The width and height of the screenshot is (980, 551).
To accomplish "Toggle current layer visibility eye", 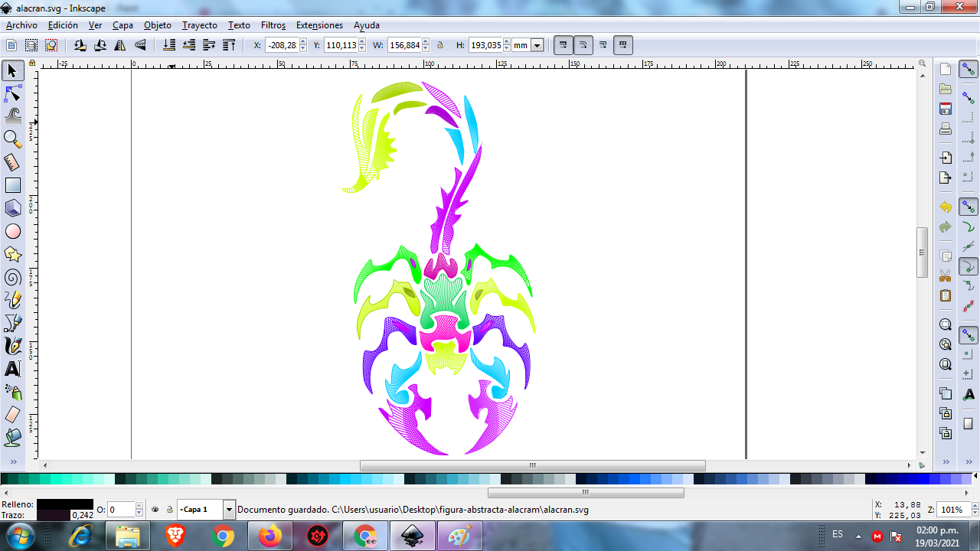I will [x=155, y=509].
